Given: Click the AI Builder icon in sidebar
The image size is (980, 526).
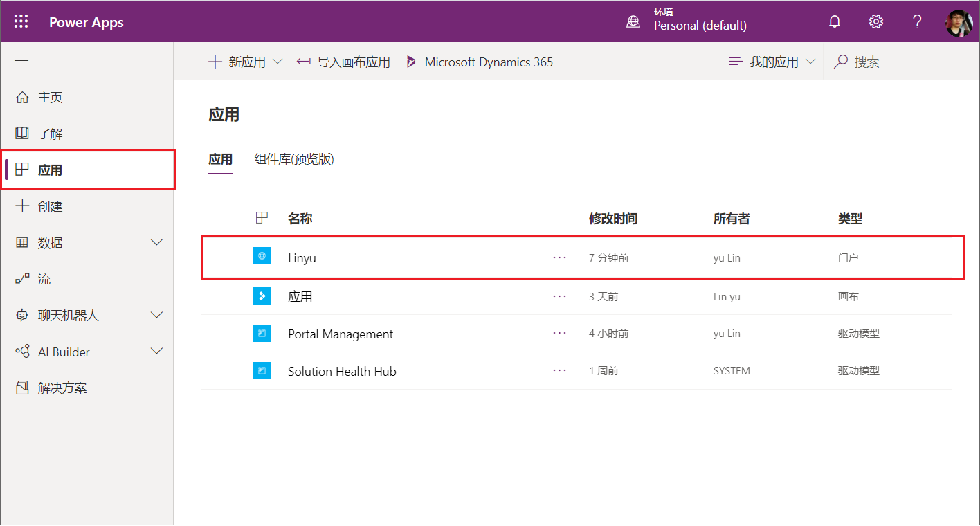Looking at the screenshot, I should [x=22, y=352].
